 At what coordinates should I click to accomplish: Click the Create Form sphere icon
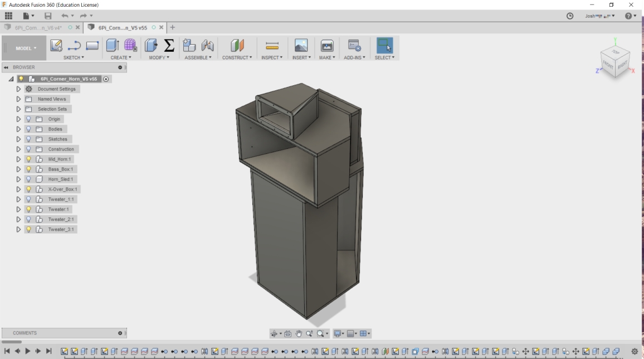click(130, 46)
